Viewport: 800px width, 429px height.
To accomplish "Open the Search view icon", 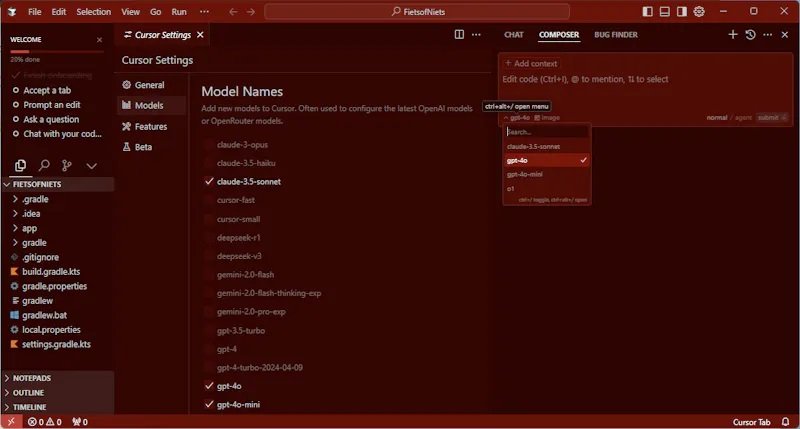I will tap(44, 166).
